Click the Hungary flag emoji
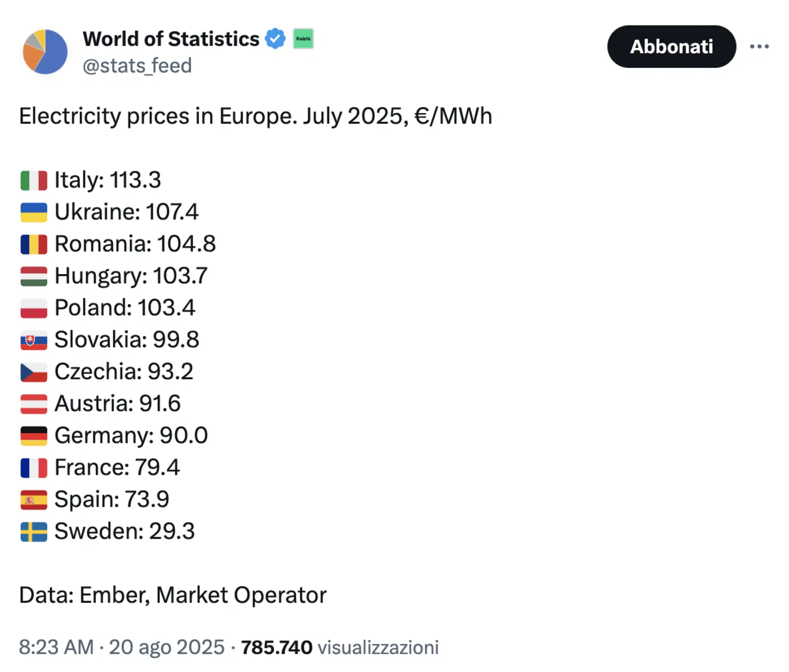Image resolution: width=789 pixels, height=672 pixels. (34, 275)
